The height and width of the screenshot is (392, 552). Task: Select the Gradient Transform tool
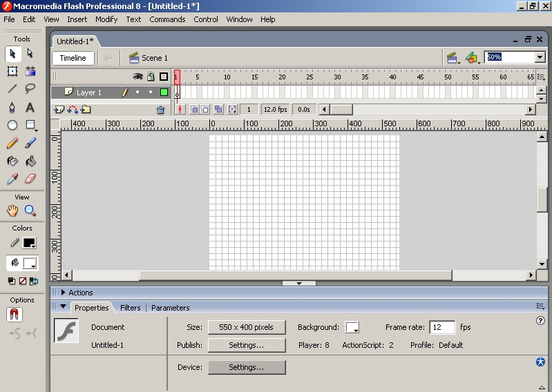(x=30, y=71)
